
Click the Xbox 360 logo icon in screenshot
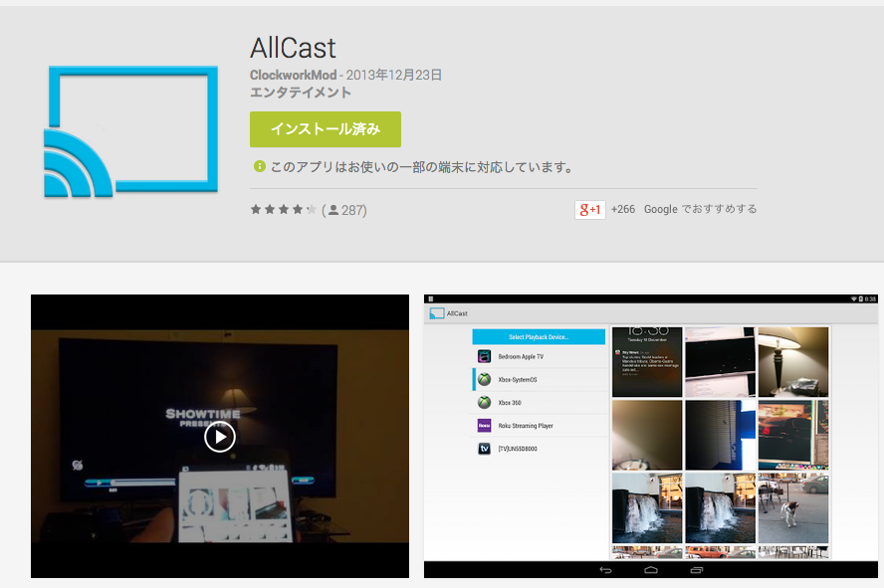click(484, 402)
